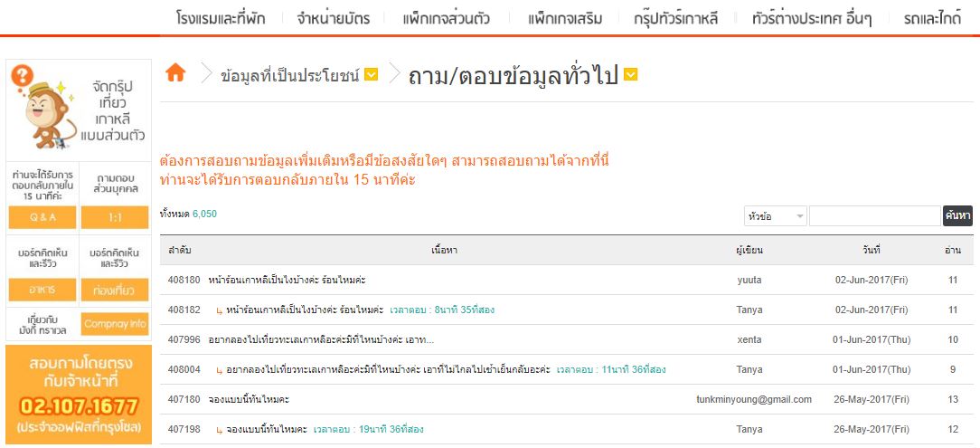Open the Compnay Info button
This screenshot has width=980, height=448.
(114, 324)
